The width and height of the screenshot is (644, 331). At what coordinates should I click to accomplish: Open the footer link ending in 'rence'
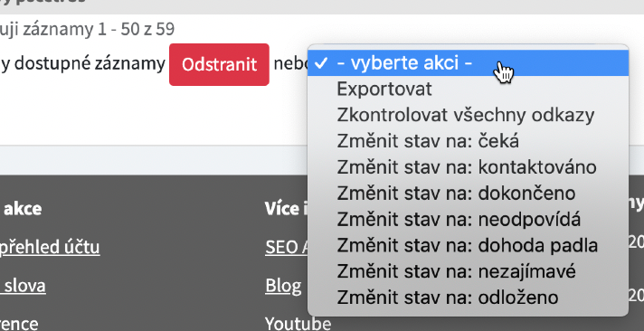[x=19, y=324]
